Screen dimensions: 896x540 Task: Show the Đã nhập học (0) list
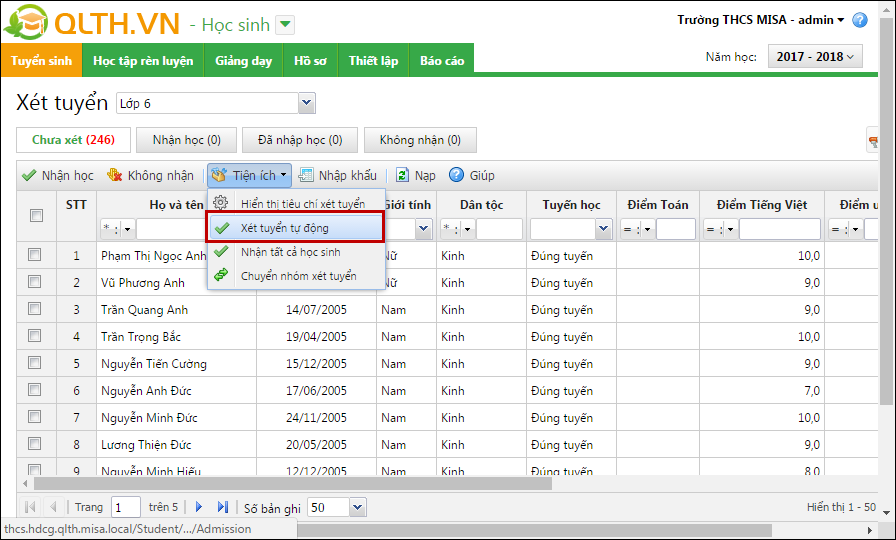(x=300, y=140)
